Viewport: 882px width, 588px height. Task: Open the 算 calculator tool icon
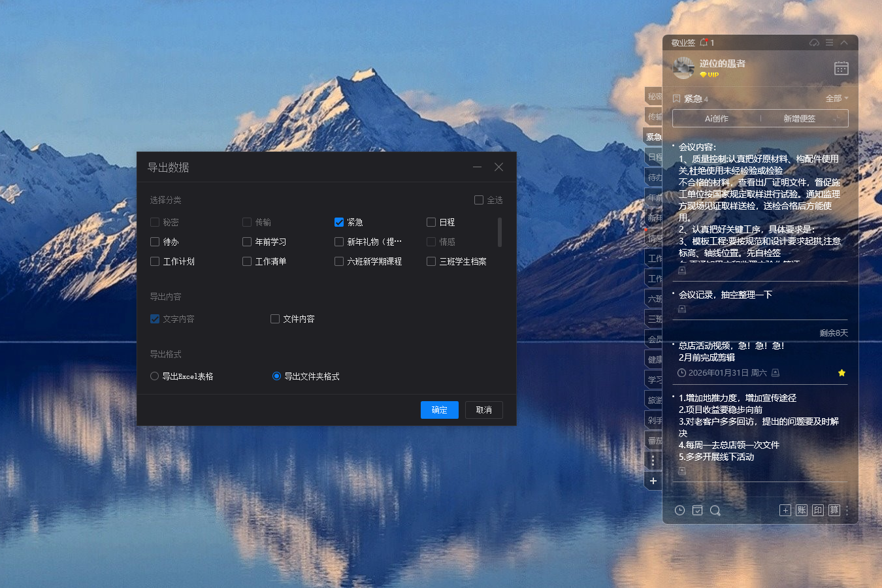834,510
